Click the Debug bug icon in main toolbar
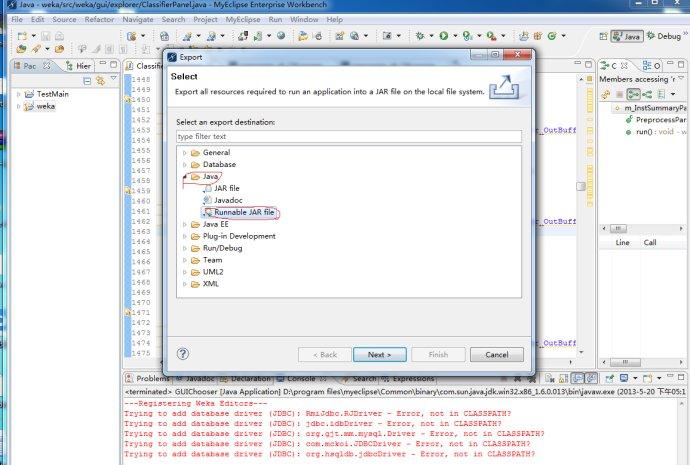This screenshot has width=690, height=465. [x=420, y=36]
